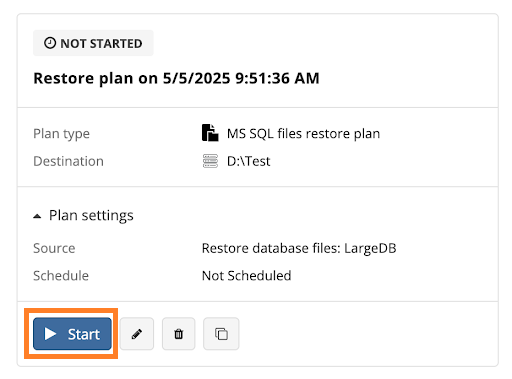The image size is (512, 379).
Task: Click the Not Scheduled value
Action: (247, 276)
